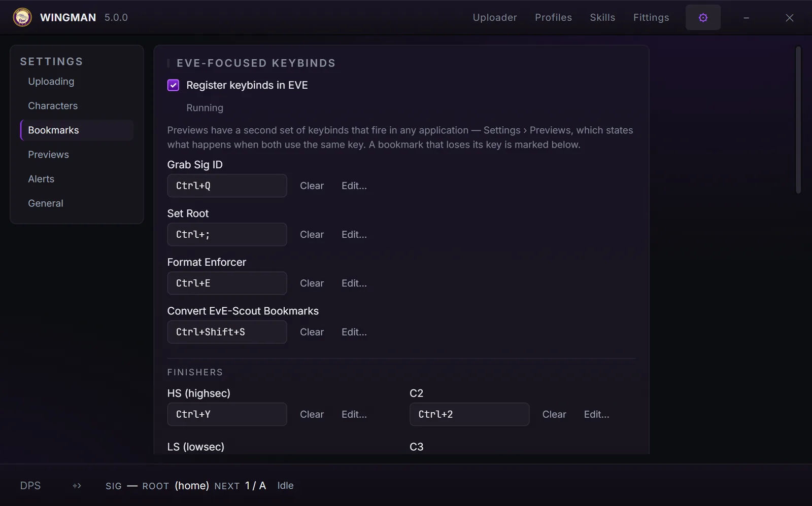Click the Ctrl+Y keybind field
Image resolution: width=812 pixels, height=506 pixels.
click(227, 415)
